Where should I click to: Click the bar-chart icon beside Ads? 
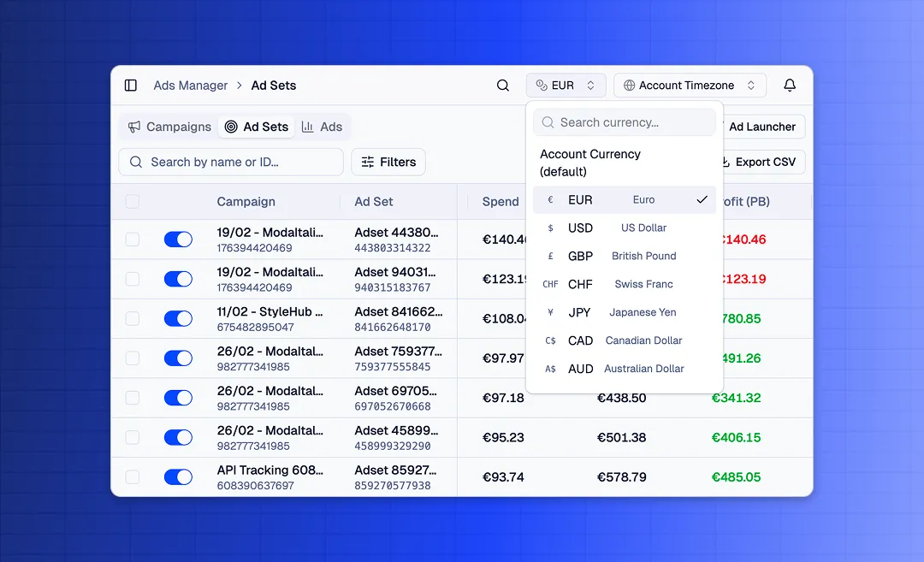pos(309,127)
